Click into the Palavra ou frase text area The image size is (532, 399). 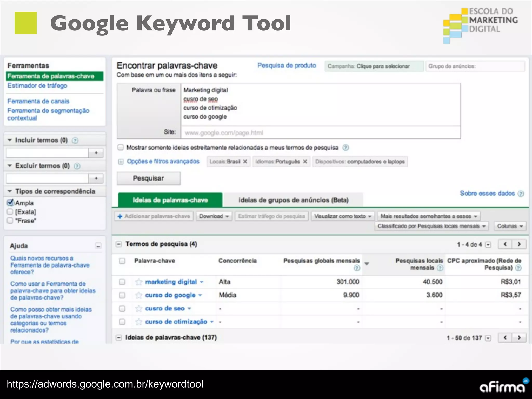tap(321, 105)
